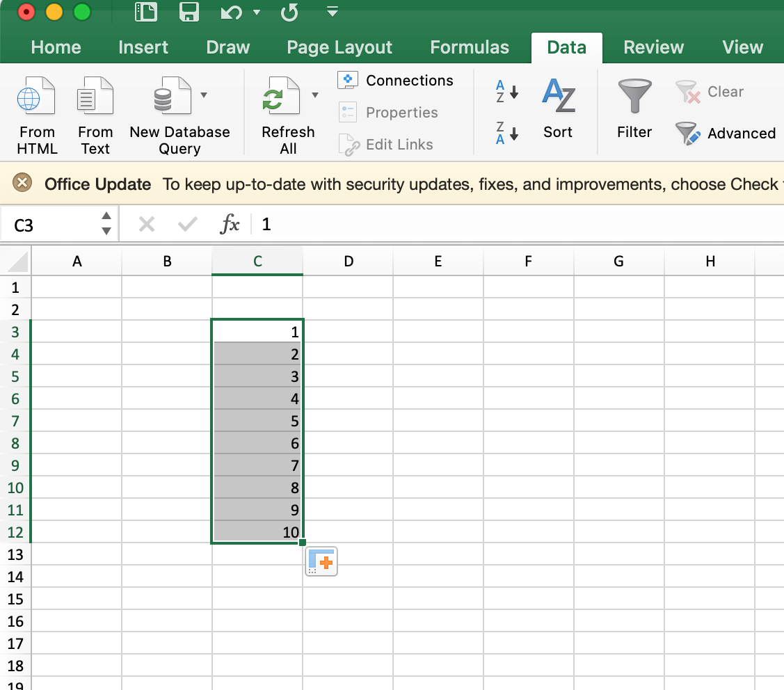Screen dimensions: 784x690
Task: Click the Undo arrow icon
Action: [231, 12]
